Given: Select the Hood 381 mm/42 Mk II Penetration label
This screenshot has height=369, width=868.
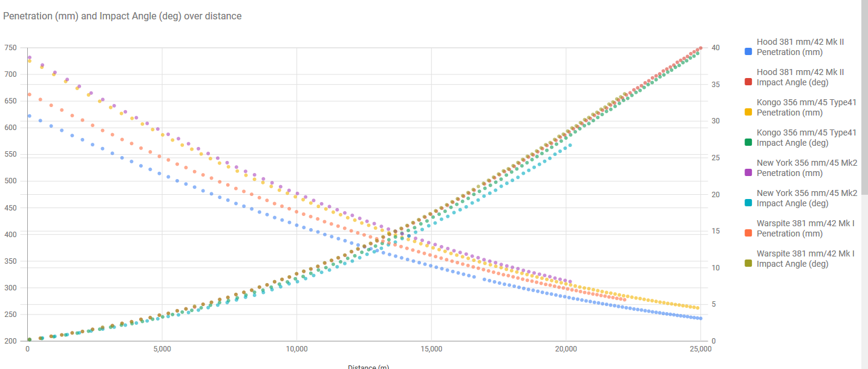Looking at the screenshot, I should point(800,47).
